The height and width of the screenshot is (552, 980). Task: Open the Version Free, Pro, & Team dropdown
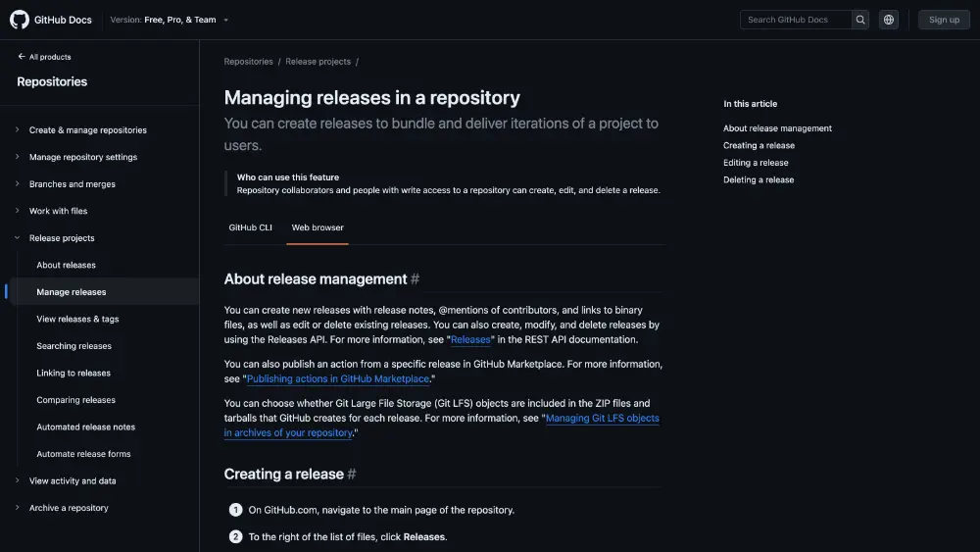click(x=170, y=20)
